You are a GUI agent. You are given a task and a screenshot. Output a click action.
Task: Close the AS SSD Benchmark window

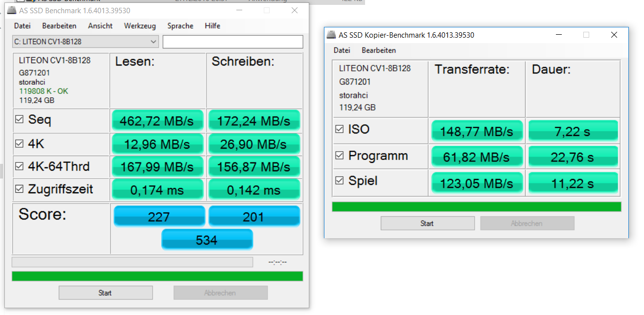point(294,10)
